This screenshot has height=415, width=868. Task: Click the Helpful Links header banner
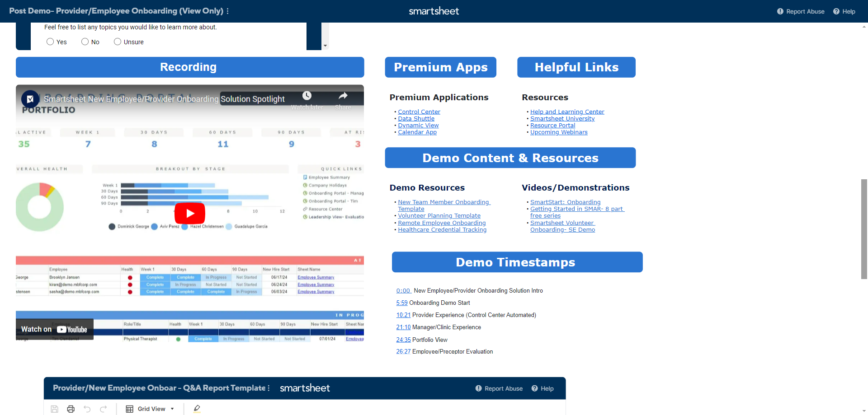click(576, 67)
